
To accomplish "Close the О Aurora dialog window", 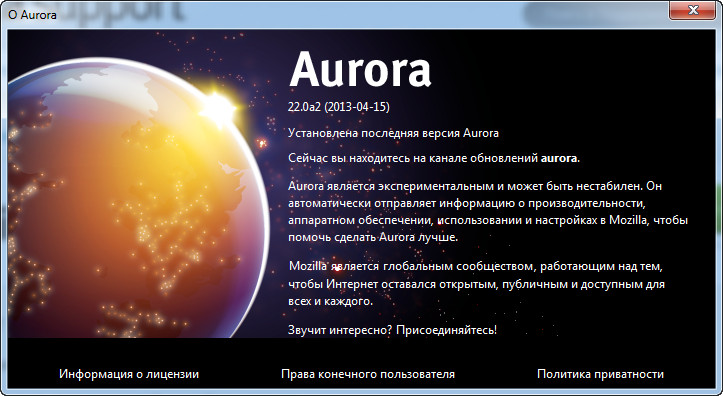I will click(x=693, y=10).
